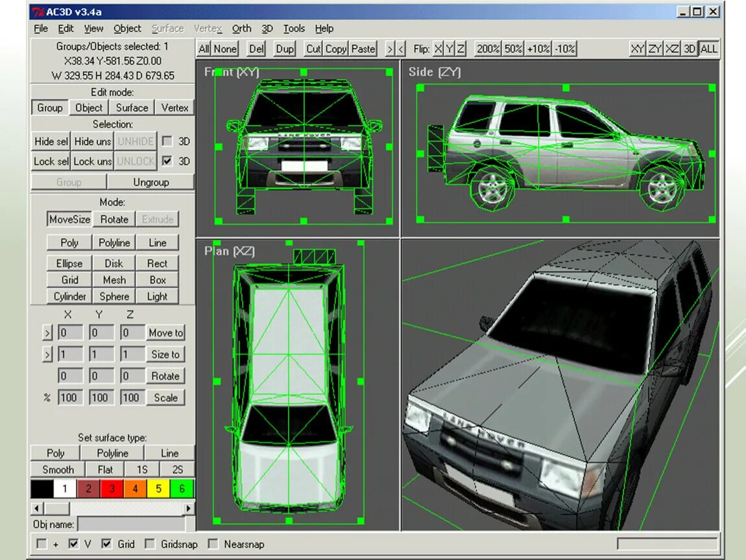The width and height of the screenshot is (746, 560).
Task: Click the None deselect button
Action: click(x=225, y=49)
